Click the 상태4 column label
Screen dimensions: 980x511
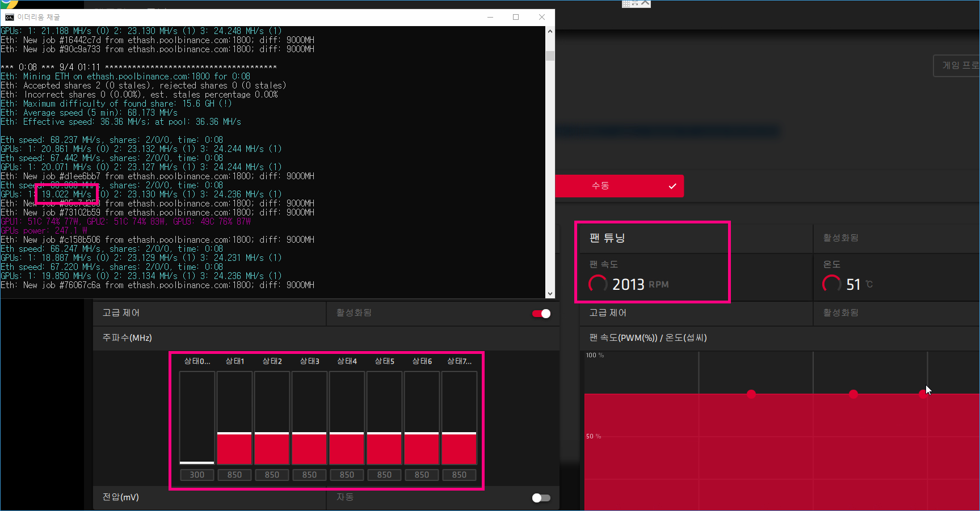pyautogui.click(x=347, y=361)
